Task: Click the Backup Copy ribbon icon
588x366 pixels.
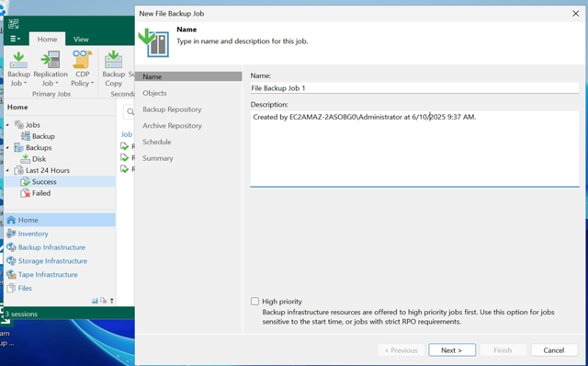Action: coord(113,60)
